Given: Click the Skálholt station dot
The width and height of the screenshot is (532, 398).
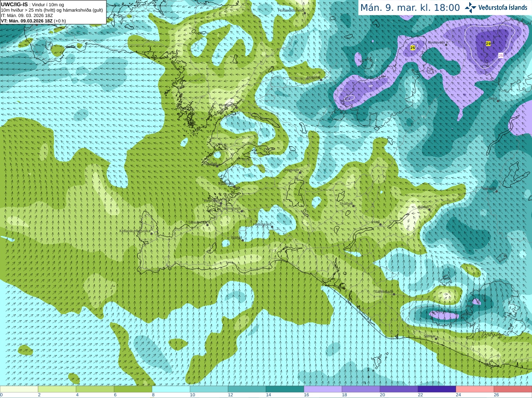Looking at the screenshot, I should 354,206.
